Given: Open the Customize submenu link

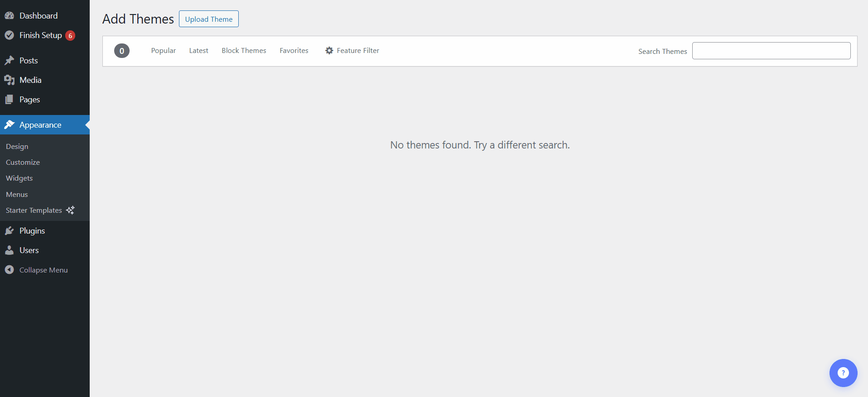Looking at the screenshot, I should pos(23,163).
